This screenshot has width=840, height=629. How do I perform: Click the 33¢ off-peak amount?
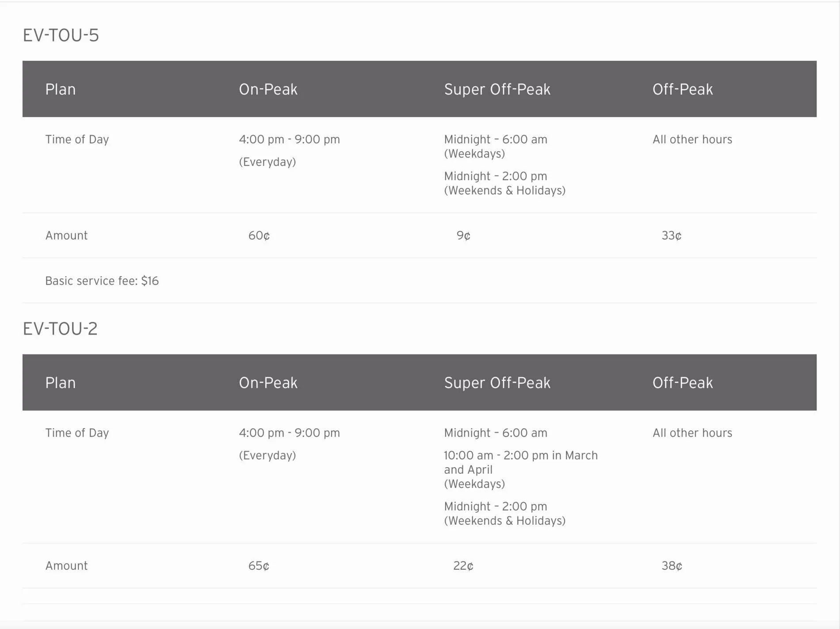[672, 236]
